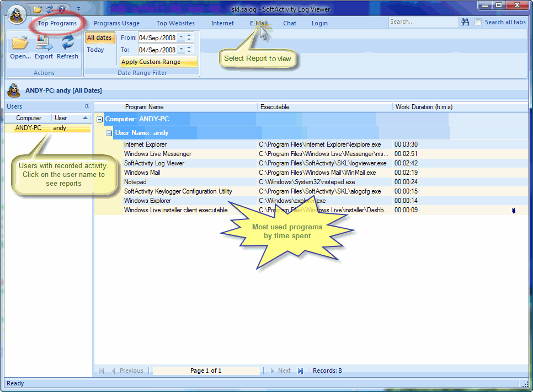Toggle the Today date filter
Screen dimensions: 533x392
click(95, 50)
